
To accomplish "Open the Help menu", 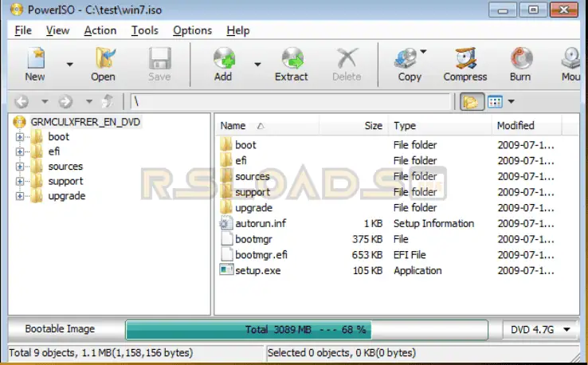I will 237,30.
